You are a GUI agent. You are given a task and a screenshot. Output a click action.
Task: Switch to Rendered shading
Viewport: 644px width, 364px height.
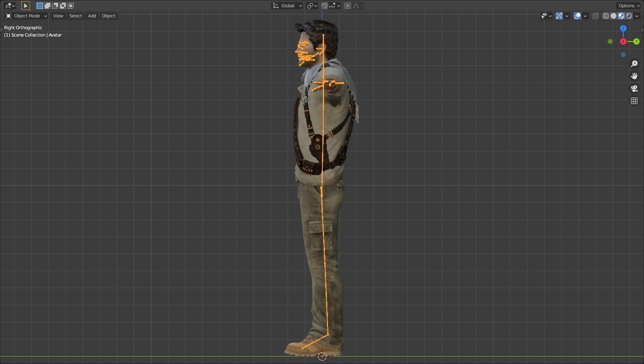click(x=629, y=16)
